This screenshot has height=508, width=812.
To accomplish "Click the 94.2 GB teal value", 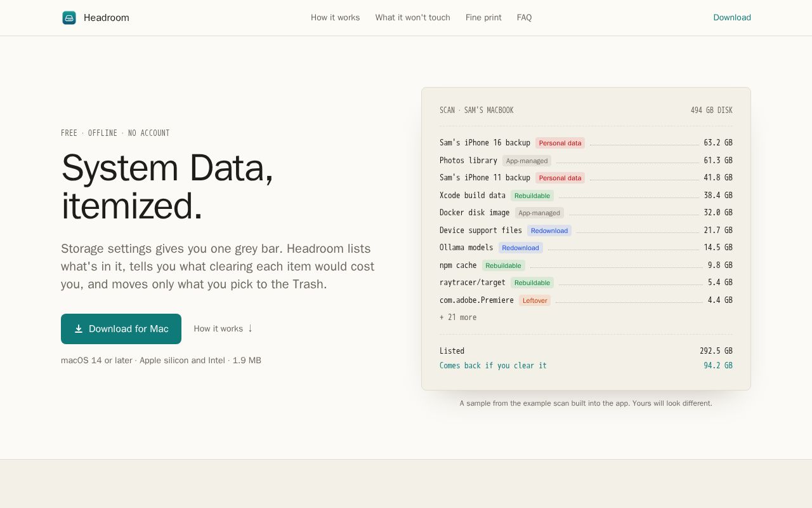I will pyautogui.click(x=718, y=366).
